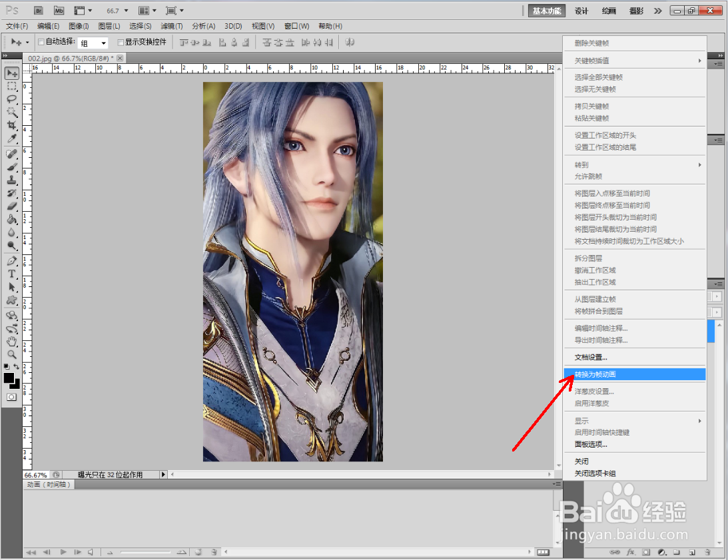The image size is (728, 560).
Task: Close the 002.jpg document tab
Action: [x=120, y=58]
